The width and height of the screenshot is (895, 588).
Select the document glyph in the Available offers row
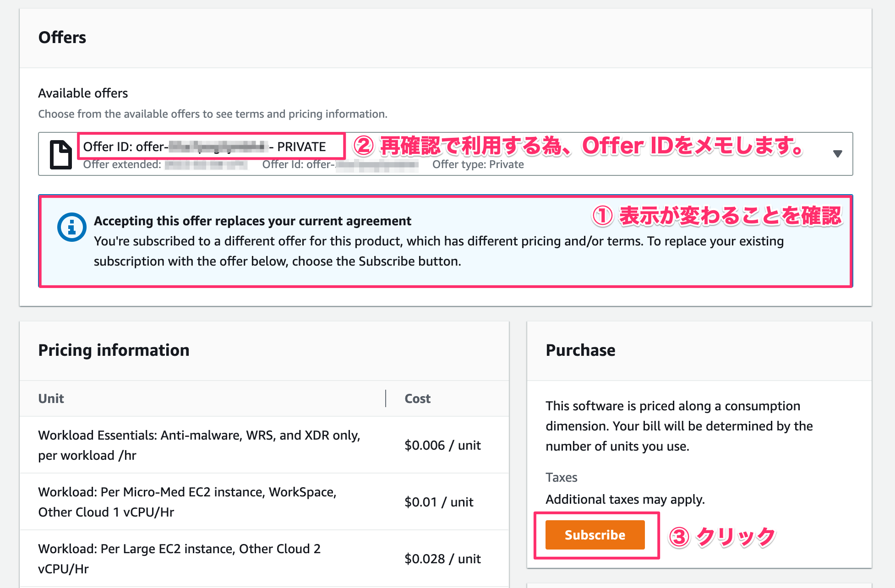tap(60, 154)
